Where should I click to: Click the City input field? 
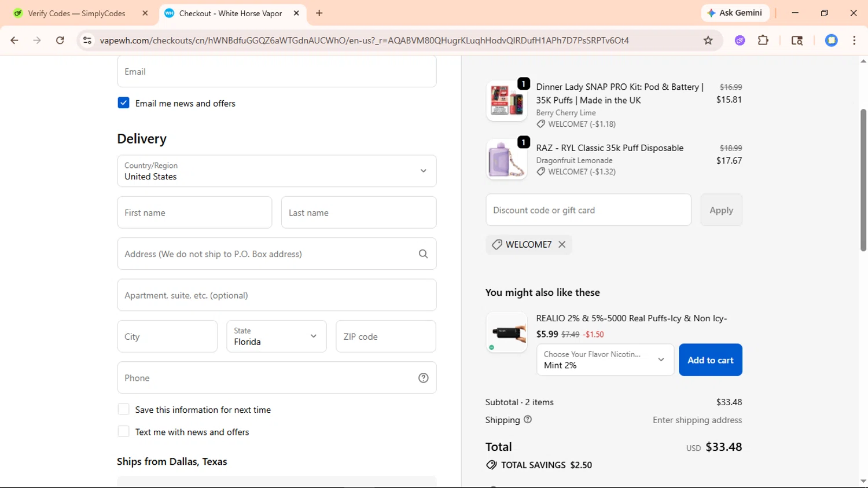coord(167,336)
